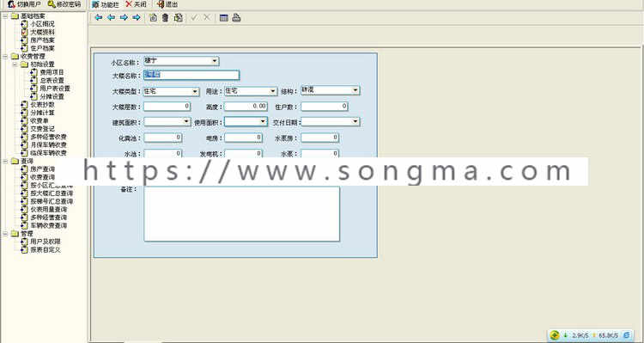This screenshot has height=343, width=644.
Task: Open the 功能栏 function bar item
Action: tap(105, 4)
